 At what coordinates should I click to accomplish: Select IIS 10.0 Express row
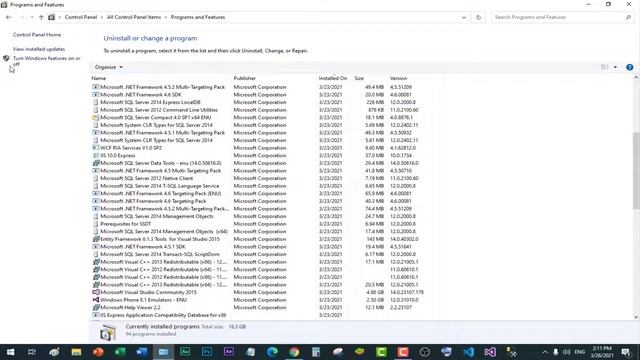(258, 156)
